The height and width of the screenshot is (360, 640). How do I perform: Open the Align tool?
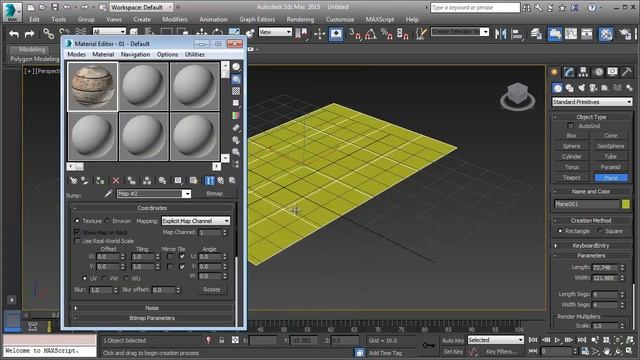[x=517, y=34]
